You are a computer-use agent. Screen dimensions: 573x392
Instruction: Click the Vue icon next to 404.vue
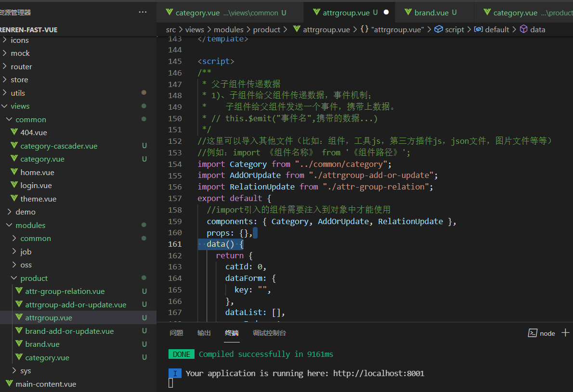click(x=14, y=132)
